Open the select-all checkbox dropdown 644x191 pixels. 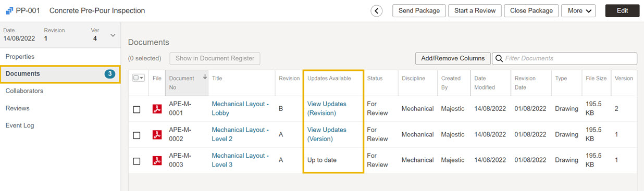[x=139, y=78]
